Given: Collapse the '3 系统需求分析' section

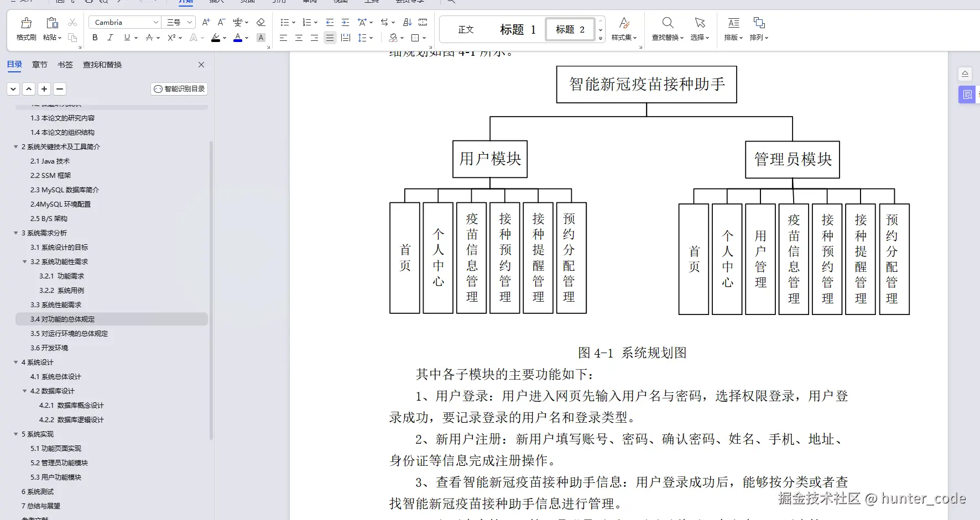Looking at the screenshot, I should (15, 233).
